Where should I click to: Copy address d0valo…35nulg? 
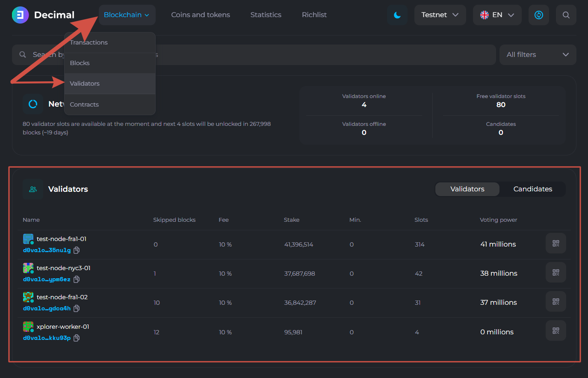click(77, 250)
